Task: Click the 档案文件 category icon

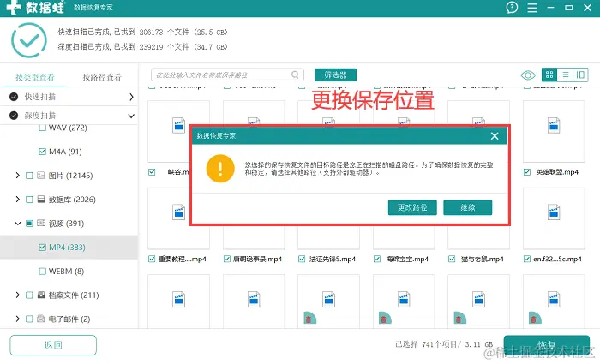Action: click(40, 295)
